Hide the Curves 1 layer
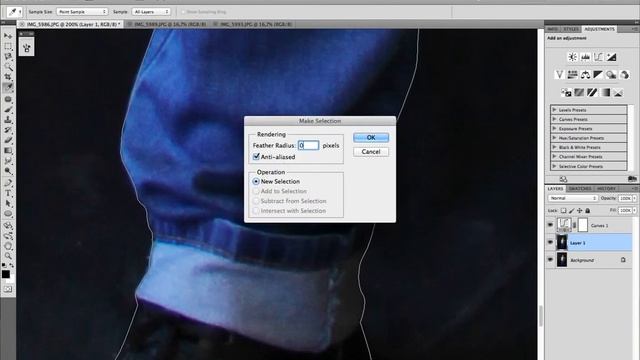The height and width of the screenshot is (360, 640). 550,225
